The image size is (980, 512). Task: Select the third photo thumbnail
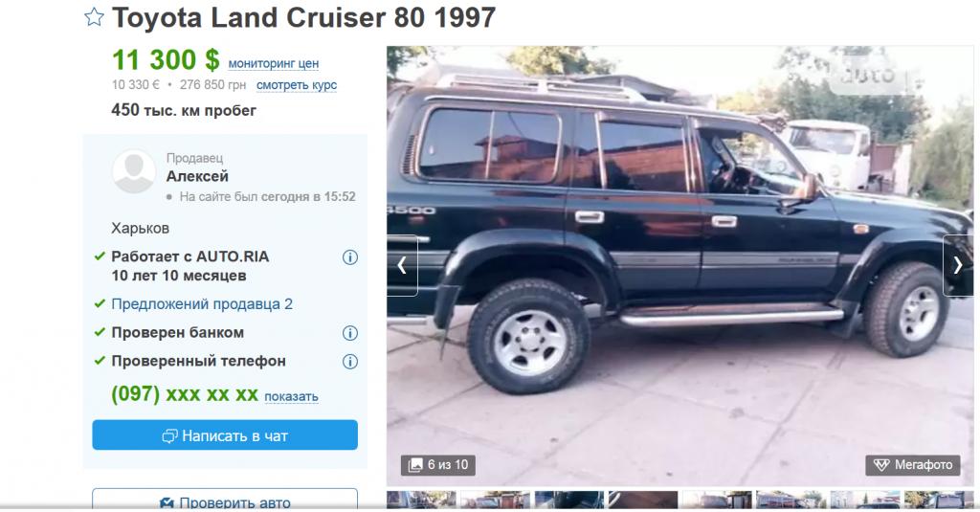568,500
